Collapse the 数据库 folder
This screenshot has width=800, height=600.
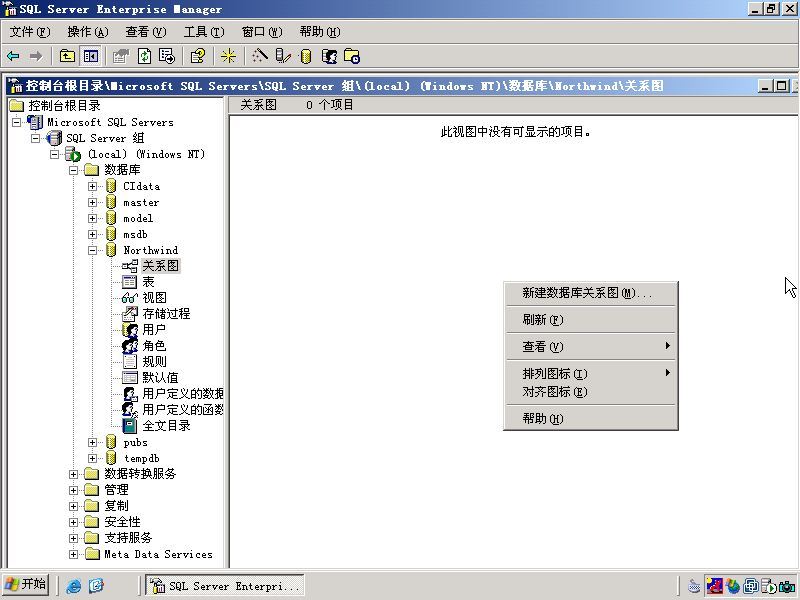(x=73, y=170)
